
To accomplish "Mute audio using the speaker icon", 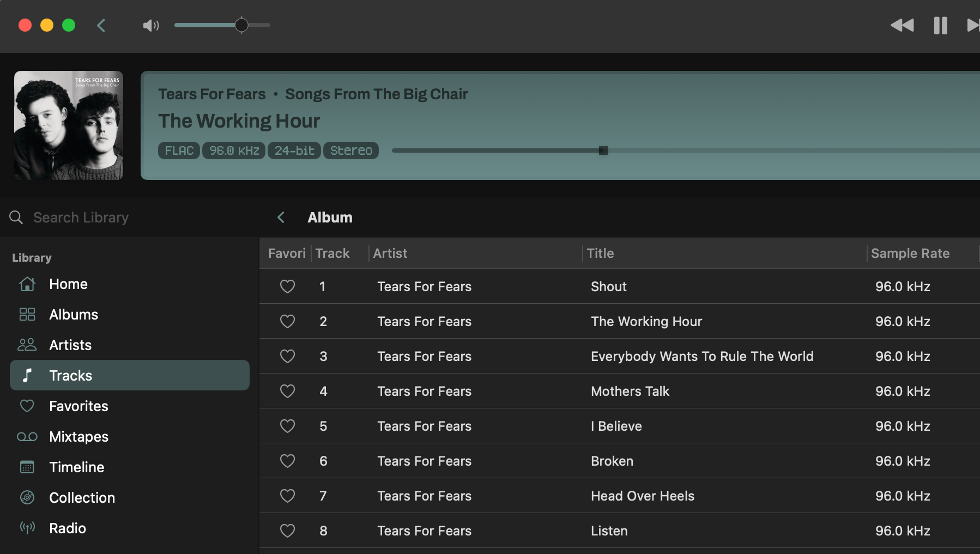I will (150, 26).
